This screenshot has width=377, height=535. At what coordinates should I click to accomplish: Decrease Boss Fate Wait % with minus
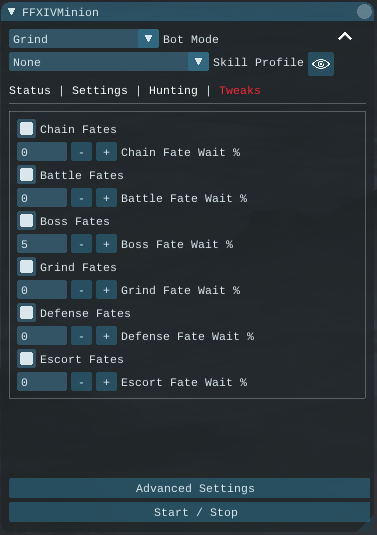(81, 244)
